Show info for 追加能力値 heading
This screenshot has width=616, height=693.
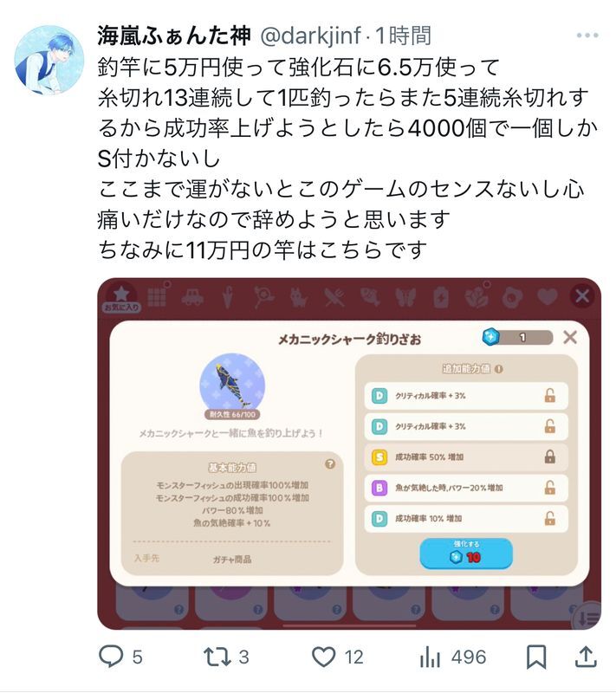point(499,369)
